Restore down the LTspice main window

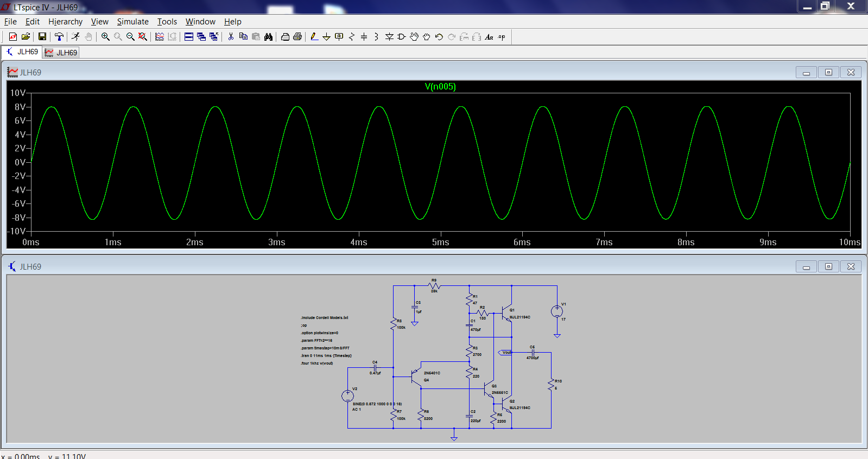pos(826,6)
